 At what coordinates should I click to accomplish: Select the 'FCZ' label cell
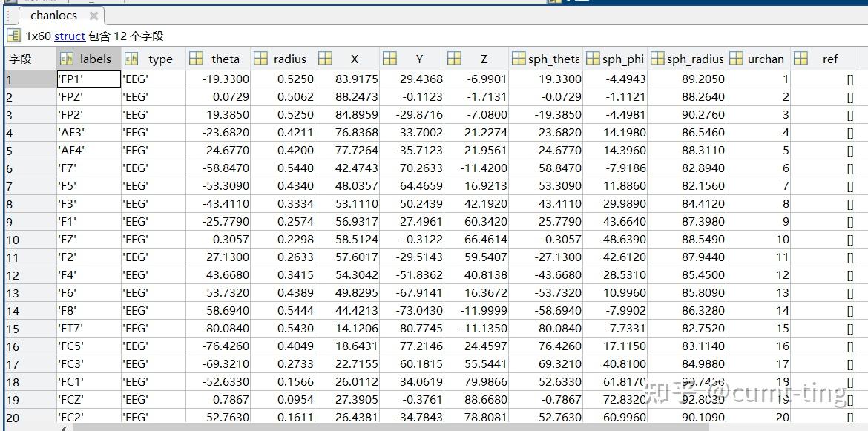tap(88, 399)
